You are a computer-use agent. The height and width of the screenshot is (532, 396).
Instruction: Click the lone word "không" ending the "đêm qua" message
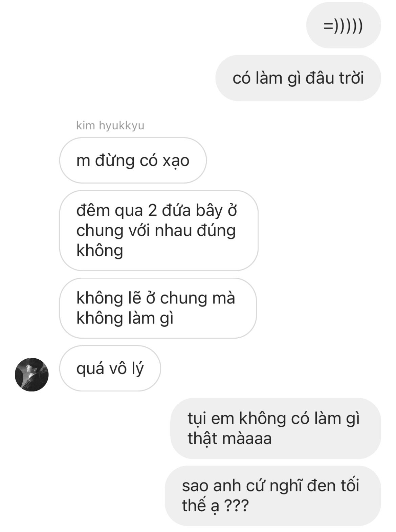[x=100, y=251]
